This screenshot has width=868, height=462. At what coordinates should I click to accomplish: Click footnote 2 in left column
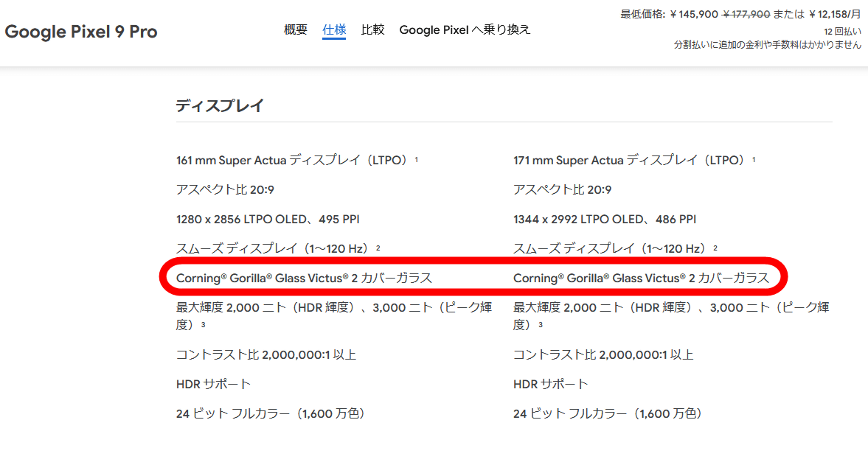pyautogui.click(x=378, y=248)
